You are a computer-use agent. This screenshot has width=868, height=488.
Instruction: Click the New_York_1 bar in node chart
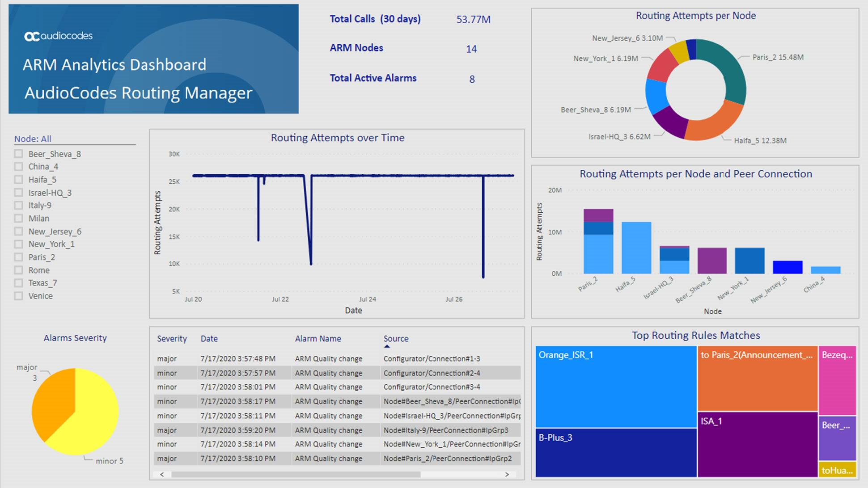coord(750,261)
